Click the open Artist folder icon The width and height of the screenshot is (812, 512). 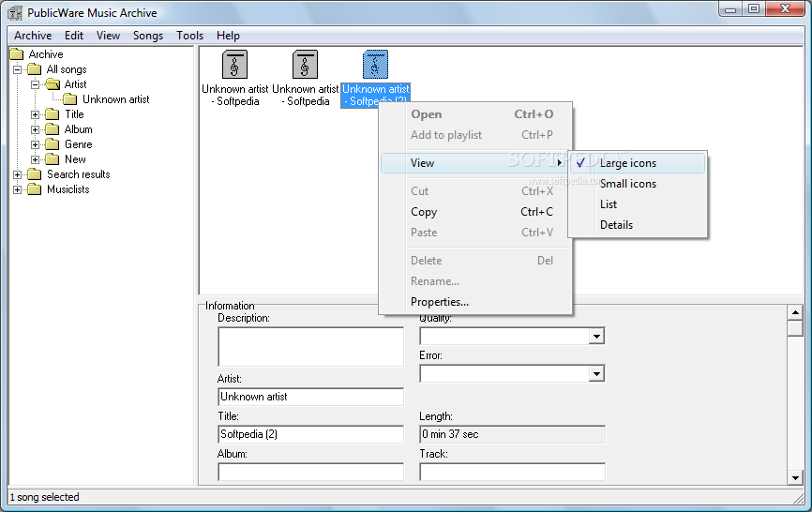pos(53,83)
